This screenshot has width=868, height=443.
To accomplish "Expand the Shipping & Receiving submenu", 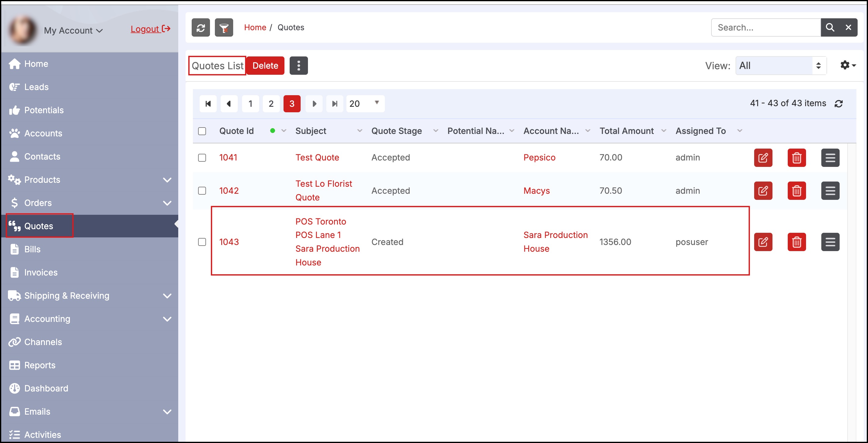I will click(x=167, y=296).
